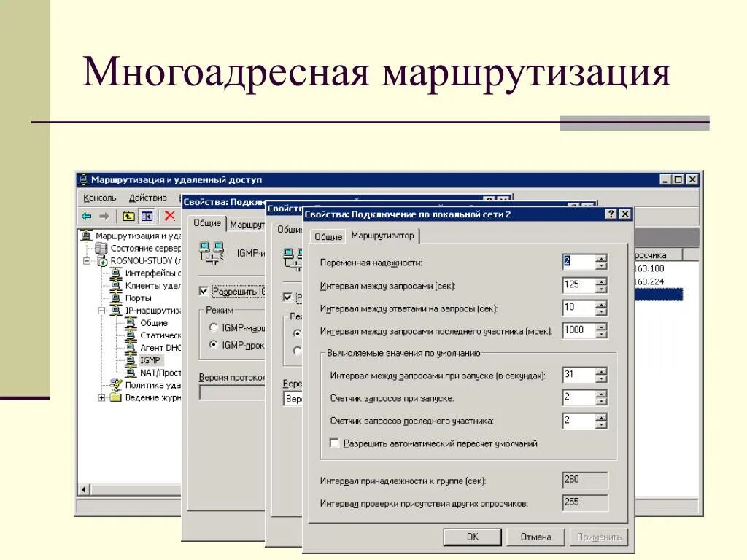Image resolution: width=747 pixels, height=560 pixels.
Task: Click the help question mark button
Action: coord(611,214)
